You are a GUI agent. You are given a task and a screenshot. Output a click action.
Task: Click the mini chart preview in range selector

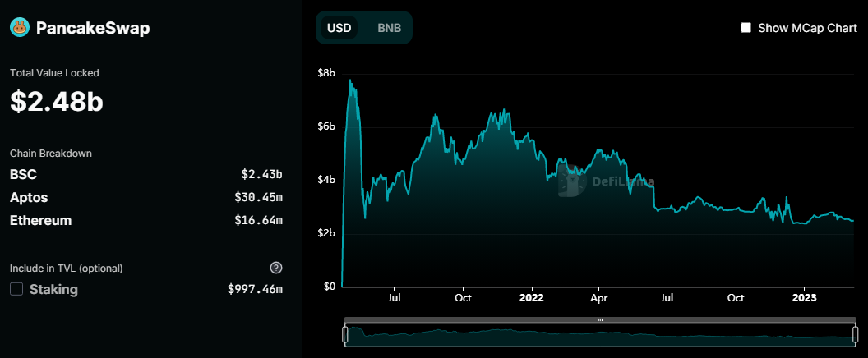[600, 335]
